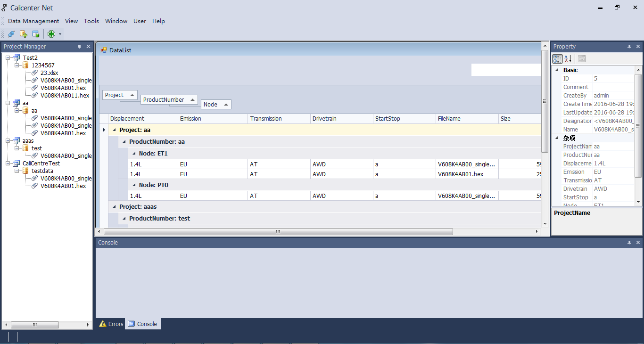
Task: Open the Data Management menu
Action: click(x=33, y=21)
